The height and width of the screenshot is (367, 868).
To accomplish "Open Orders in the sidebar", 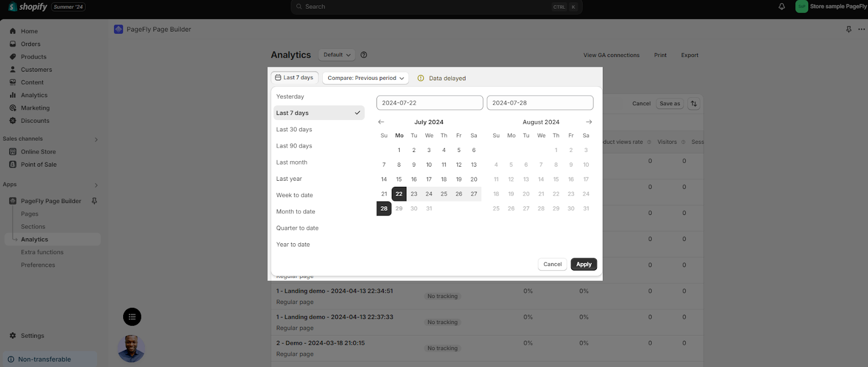I will point(30,44).
